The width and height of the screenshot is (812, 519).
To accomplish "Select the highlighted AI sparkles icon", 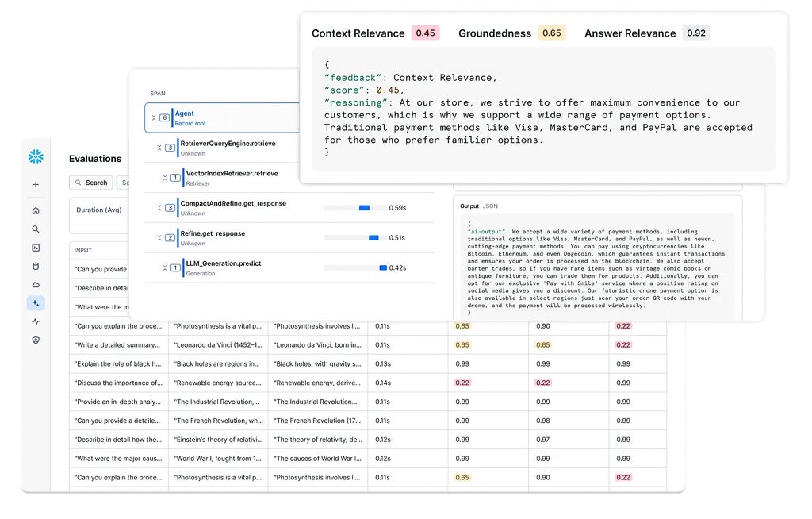I will point(35,302).
